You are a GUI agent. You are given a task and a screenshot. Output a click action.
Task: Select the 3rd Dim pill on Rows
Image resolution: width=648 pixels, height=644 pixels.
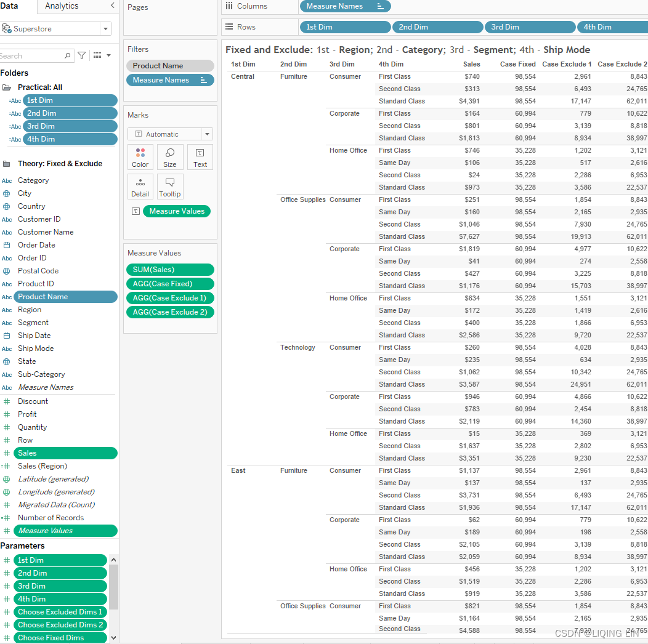pyautogui.click(x=530, y=27)
